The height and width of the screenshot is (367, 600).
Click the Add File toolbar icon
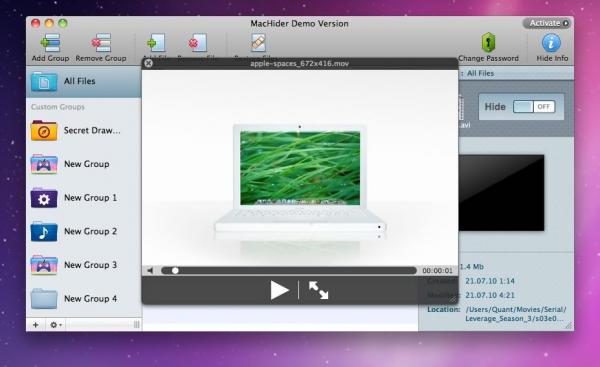tap(157, 43)
